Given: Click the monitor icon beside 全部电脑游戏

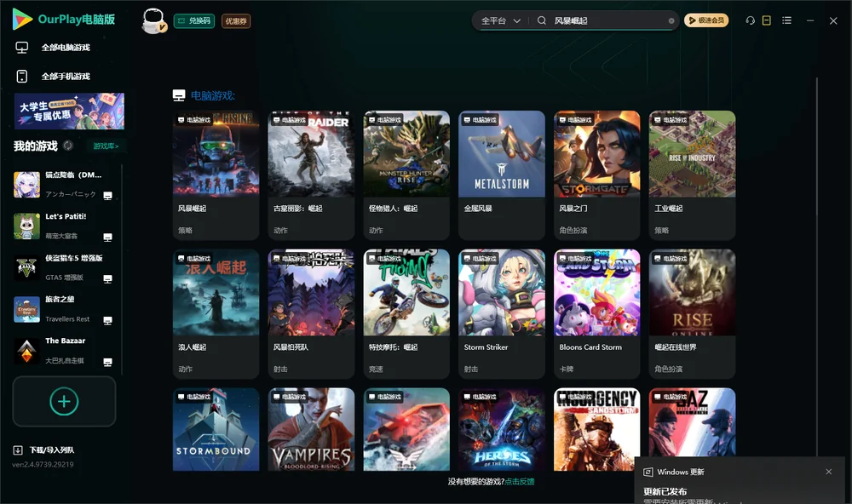Looking at the screenshot, I should tap(22, 48).
